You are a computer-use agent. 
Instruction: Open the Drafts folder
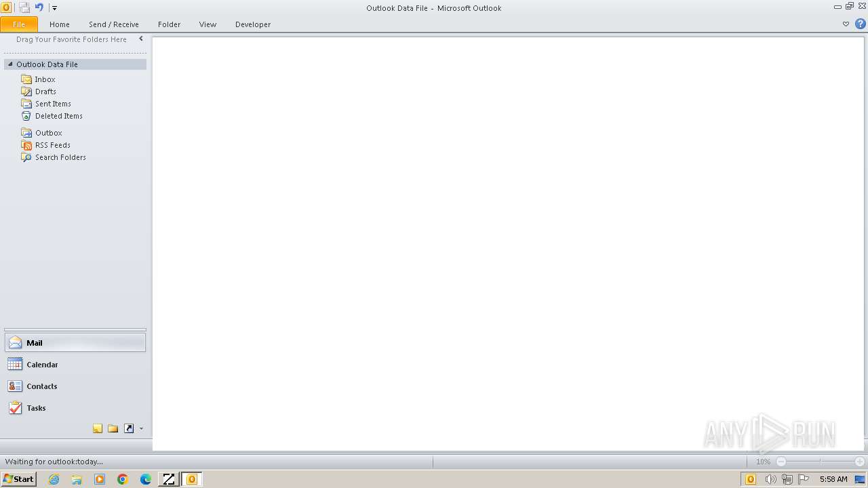coord(46,91)
